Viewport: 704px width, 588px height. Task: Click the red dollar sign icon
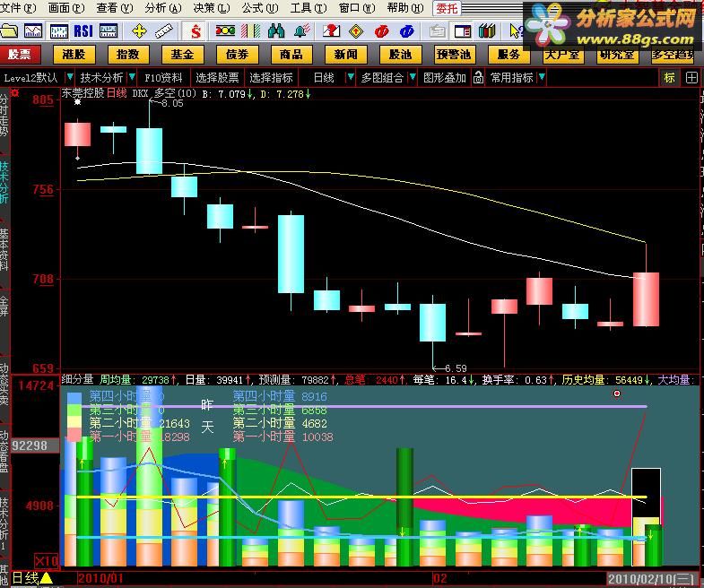[x=196, y=31]
